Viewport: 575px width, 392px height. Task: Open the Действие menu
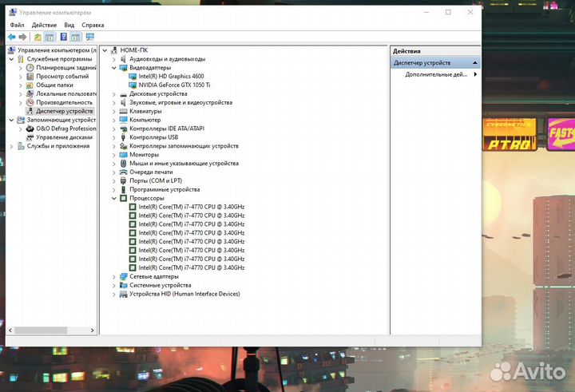[44, 25]
